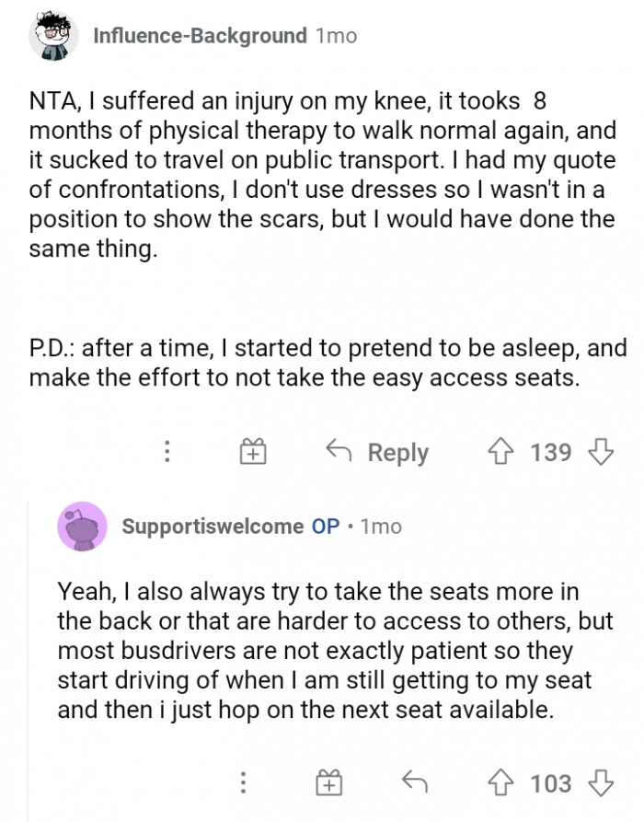Click the 139 vote count
Image resolution: width=644 pixels, height=822 pixels.
click(x=552, y=452)
